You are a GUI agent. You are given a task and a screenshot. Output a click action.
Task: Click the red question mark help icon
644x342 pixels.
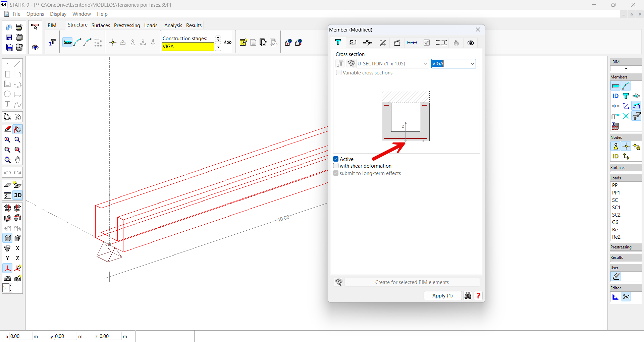(478, 296)
